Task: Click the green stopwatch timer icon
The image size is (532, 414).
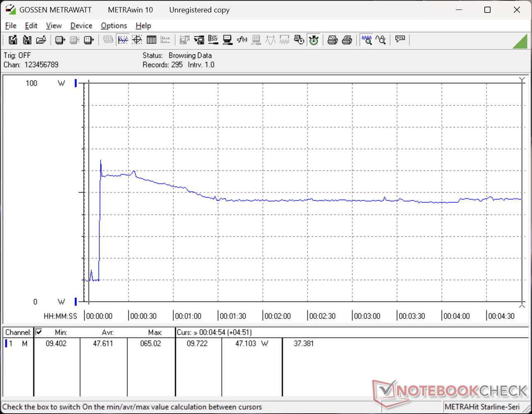Action: click(x=314, y=40)
